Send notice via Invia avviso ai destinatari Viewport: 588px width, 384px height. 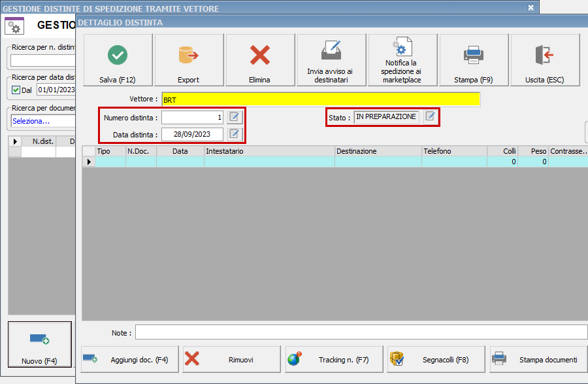click(x=330, y=60)
